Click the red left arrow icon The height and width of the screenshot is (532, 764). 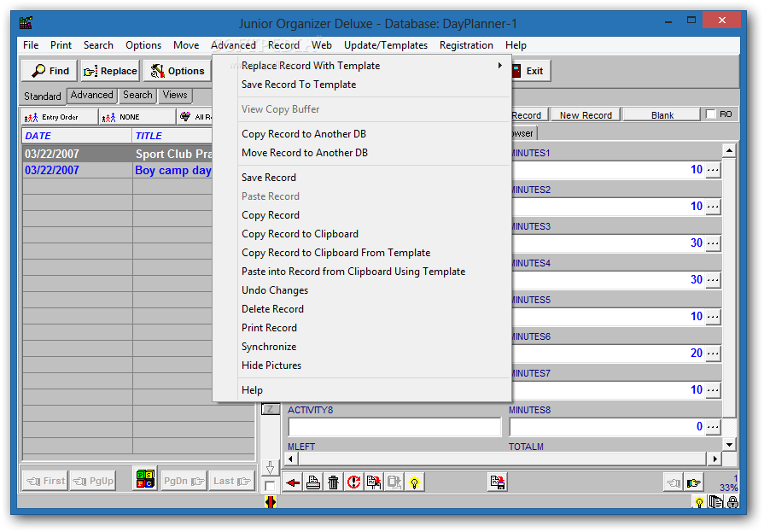pos(293,482)
